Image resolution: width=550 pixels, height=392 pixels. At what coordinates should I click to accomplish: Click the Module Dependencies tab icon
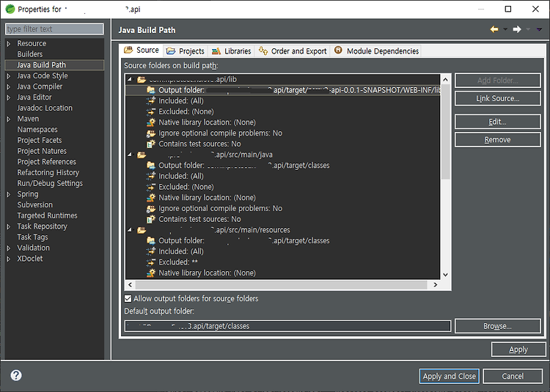[338, 51]
